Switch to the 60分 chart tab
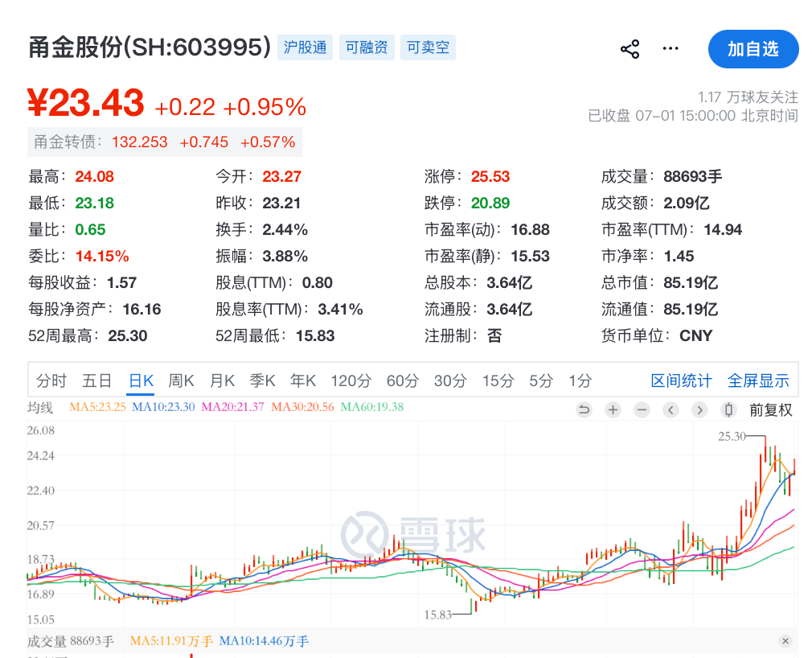Screen dimensions: 812x658 (x=402, y=380)
